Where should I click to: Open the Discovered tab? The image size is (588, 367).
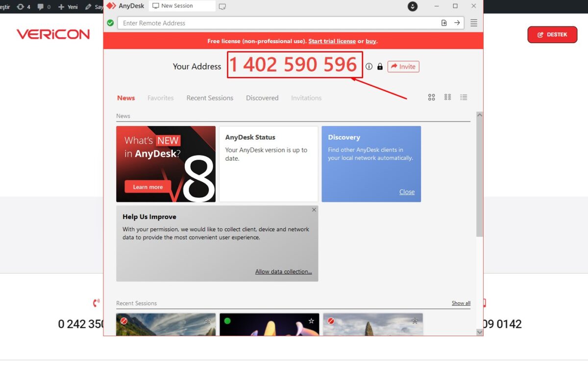tap(262, 98)
